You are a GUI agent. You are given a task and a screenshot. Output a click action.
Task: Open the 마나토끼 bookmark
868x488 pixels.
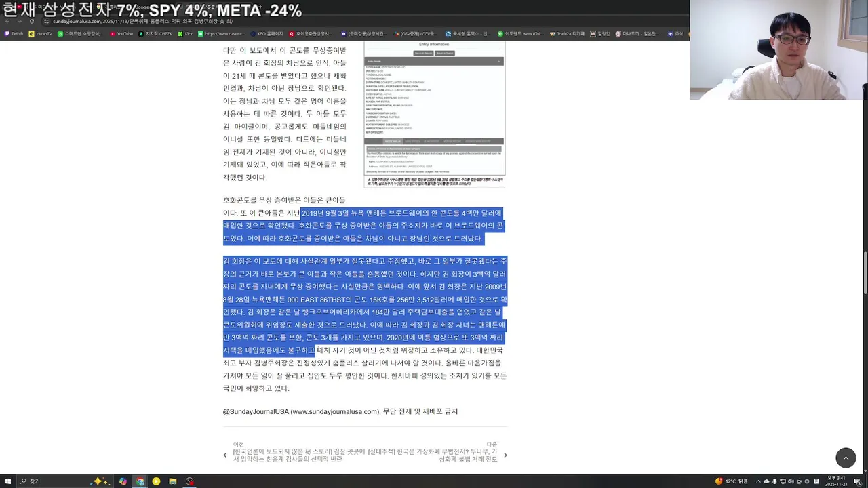(x=637, y=33)
